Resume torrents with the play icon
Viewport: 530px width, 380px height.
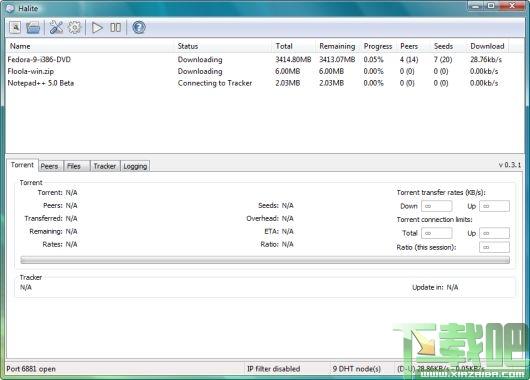pyautogui.click(x=97, y=27)
